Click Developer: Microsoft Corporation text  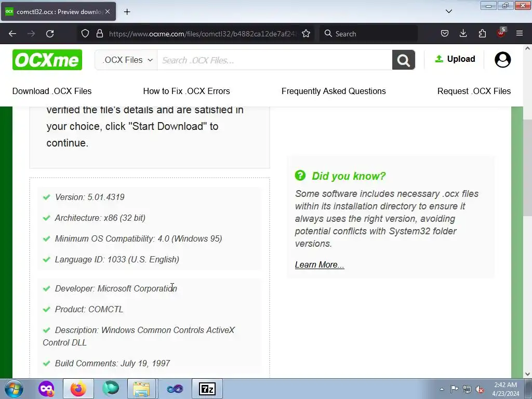[x=116, y=288]
